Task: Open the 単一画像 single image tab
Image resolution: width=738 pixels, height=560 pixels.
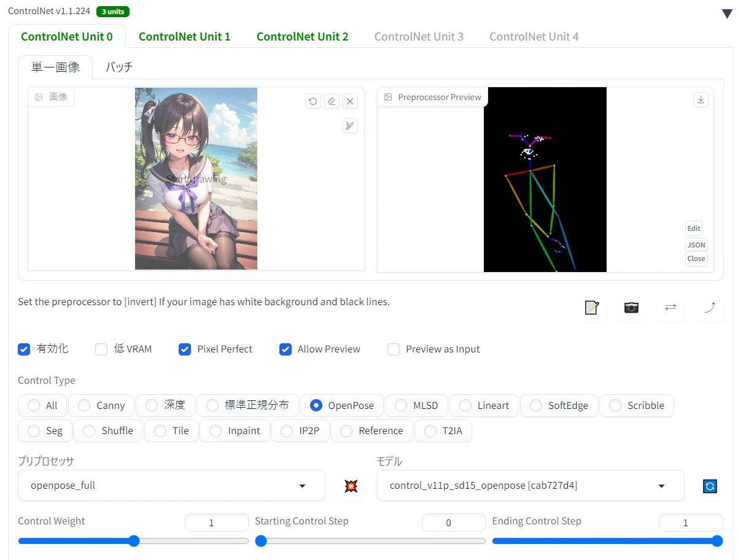Action: [x=56, y=67]
